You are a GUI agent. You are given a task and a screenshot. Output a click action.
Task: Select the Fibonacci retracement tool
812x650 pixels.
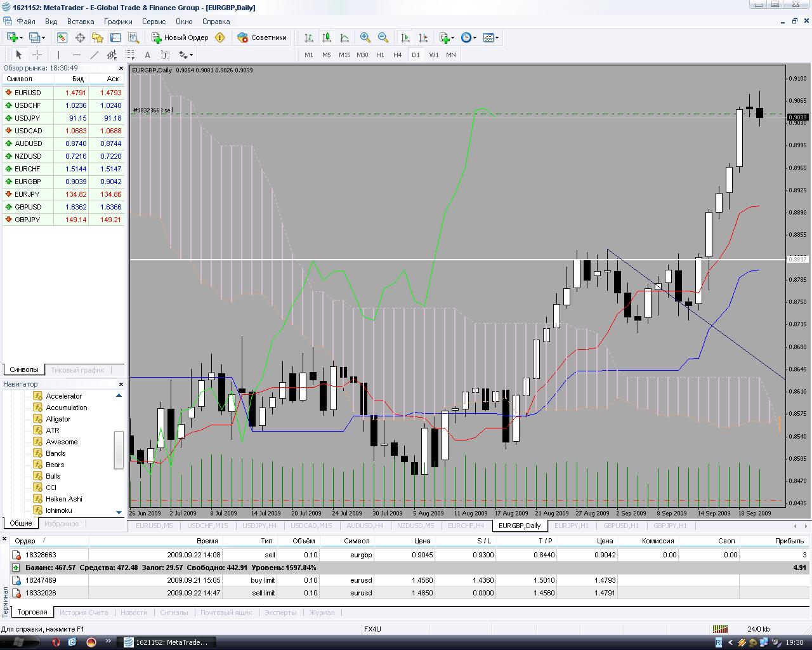click(x=129, y=55)
